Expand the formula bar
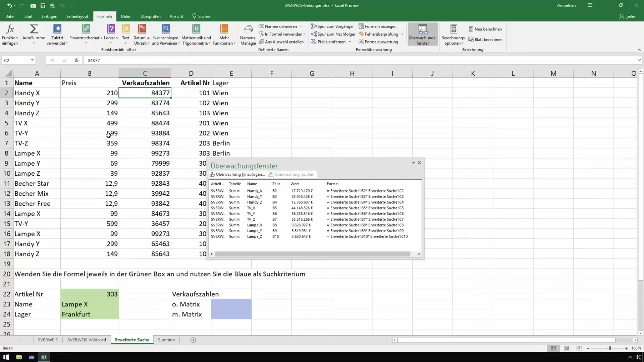 tap(639, 60)
